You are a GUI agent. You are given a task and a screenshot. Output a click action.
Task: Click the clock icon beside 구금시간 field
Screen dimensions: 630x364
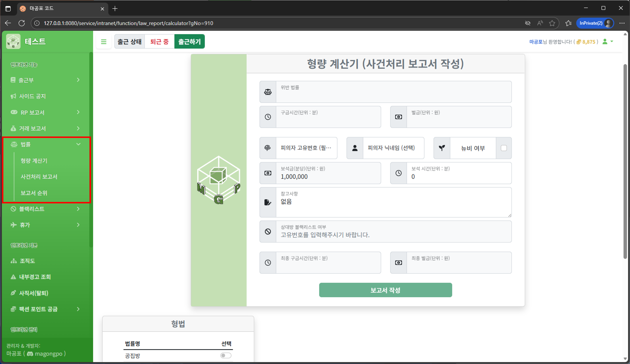pos(268,117)
